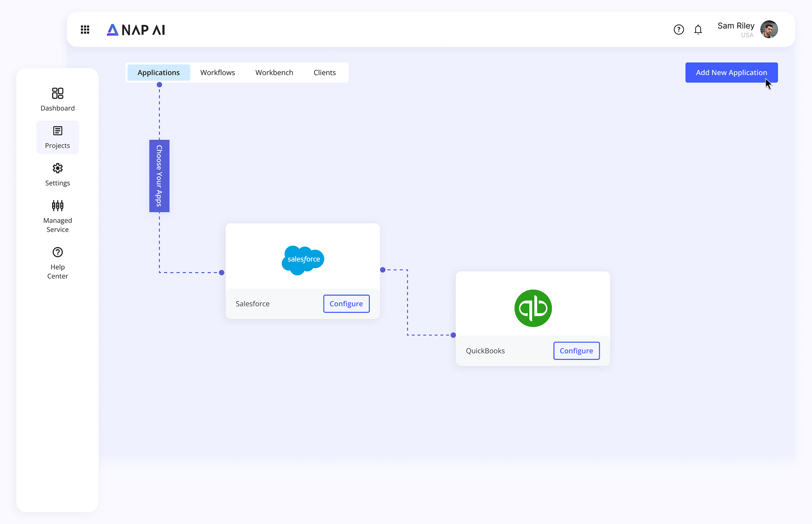Click the connector dot left of Salesforce card
Image resolution: width=812 pixels, height=524 pixels.
pyautogui.click(x=221, y=272)
